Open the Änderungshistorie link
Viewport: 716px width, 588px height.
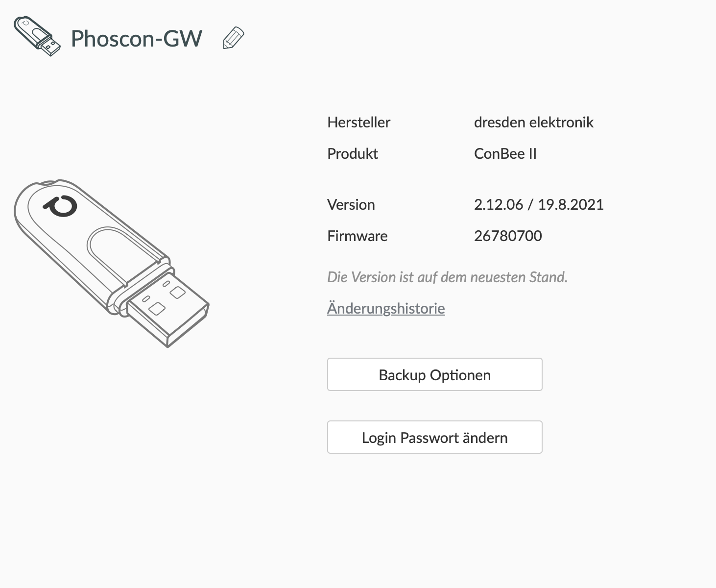pyautogui.click(x=386, y=308)
